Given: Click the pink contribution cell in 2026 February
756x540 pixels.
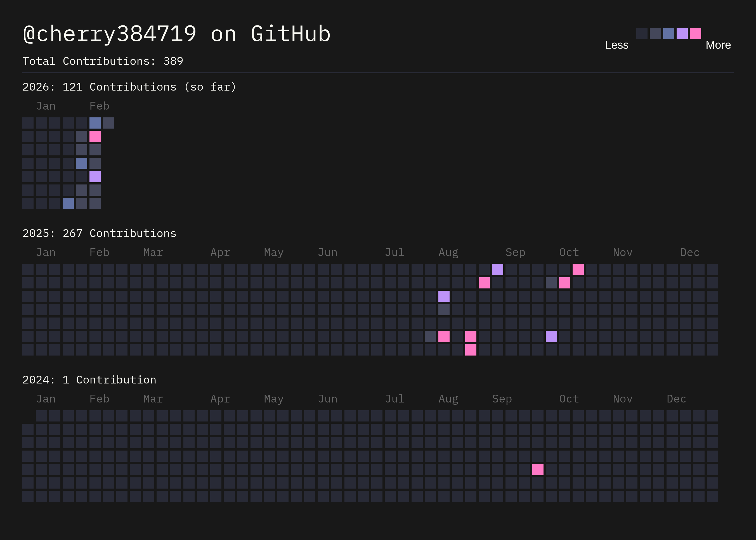Looking at the screenshot, I should 95,136.
